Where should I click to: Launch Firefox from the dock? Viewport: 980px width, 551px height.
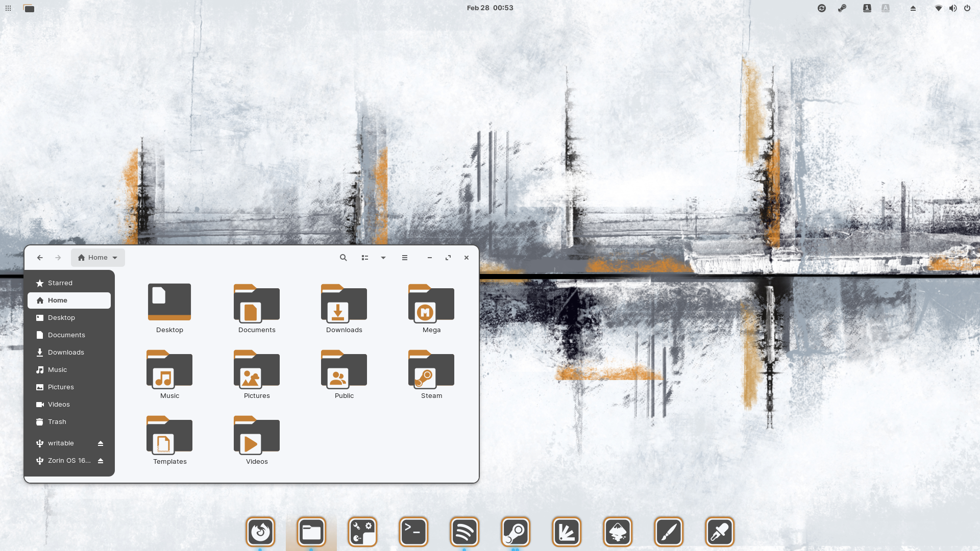[260, 532]
